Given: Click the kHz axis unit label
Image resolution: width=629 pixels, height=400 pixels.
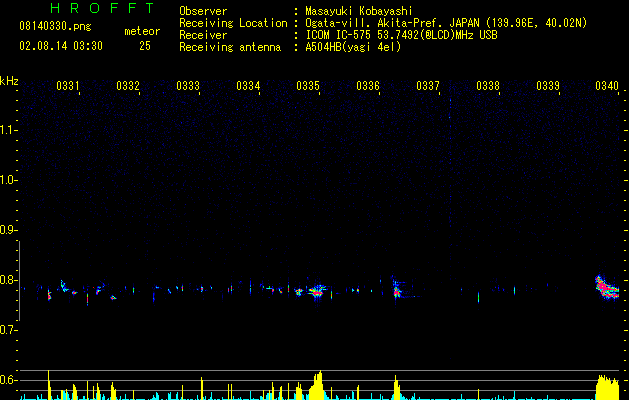Looking at the screenshot, I should (9, 81).
